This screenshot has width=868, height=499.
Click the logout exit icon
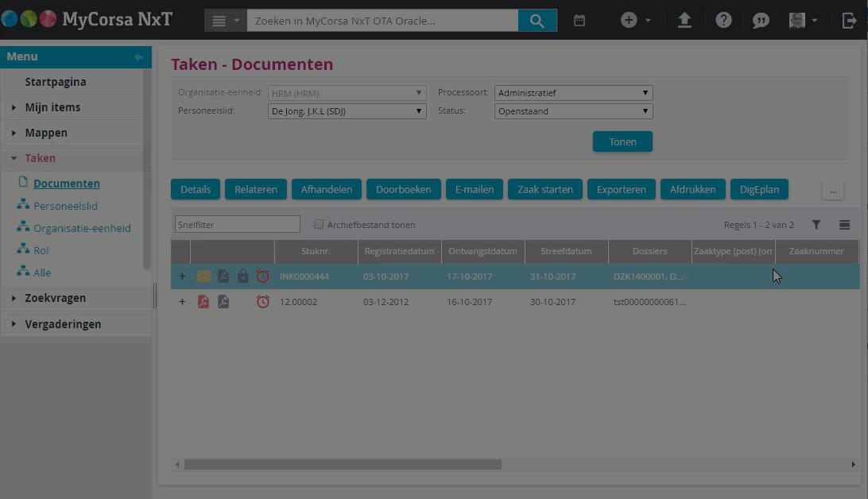849,21
